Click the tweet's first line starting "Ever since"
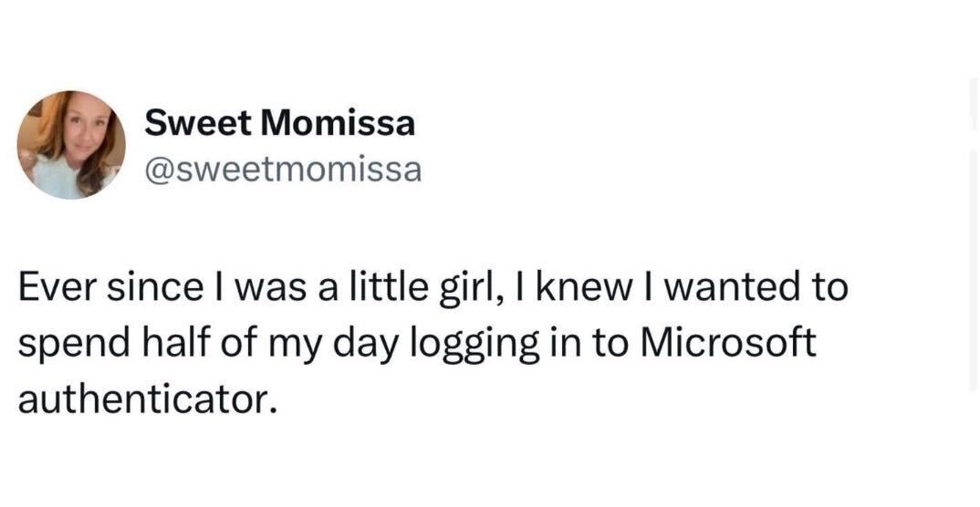980x507 pixels. point(433,288)
